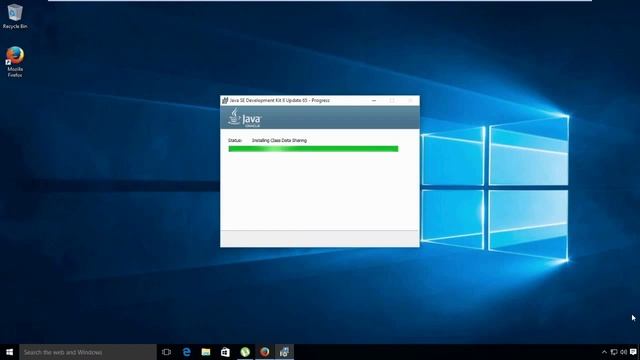
Task: Click the Java logo in installer banner
Action: point(244,118)
